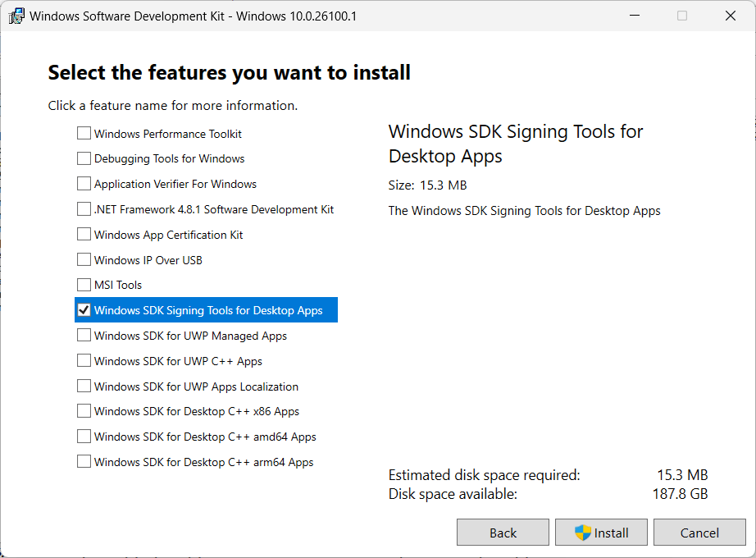Image resolution: width=756 pixels, height=558 pixels.
Task: Check Windows SDK for Desktop C++ x86 Apps
Action: (84, 411)
